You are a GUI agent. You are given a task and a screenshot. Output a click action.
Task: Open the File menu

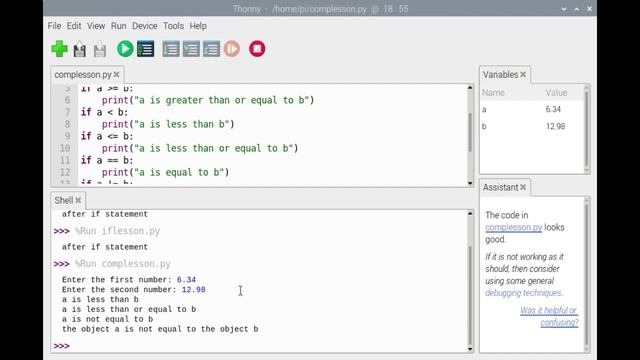(54, 26)
